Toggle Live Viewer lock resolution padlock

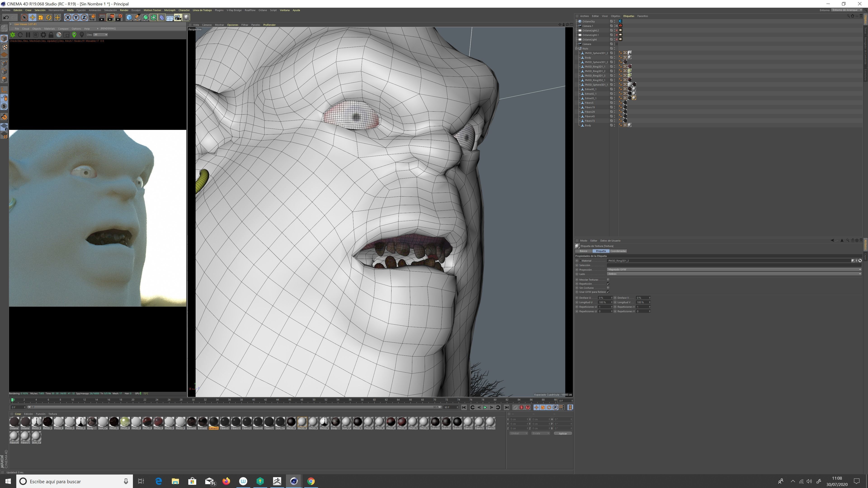click(x=51, y=35)
